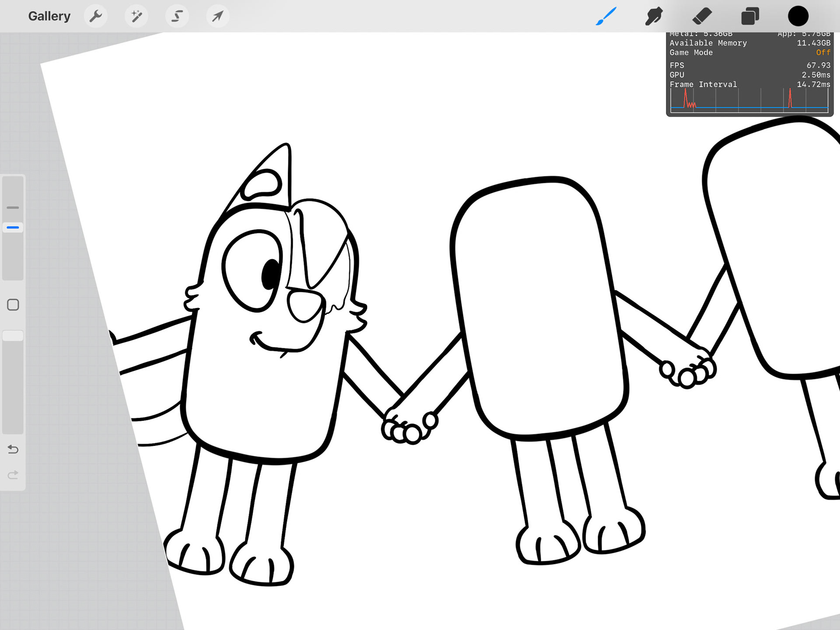The width and height of the screenshot is (840, 630).
Task: Tap the square Modify button on sidebar
Action: pos(13,304)
